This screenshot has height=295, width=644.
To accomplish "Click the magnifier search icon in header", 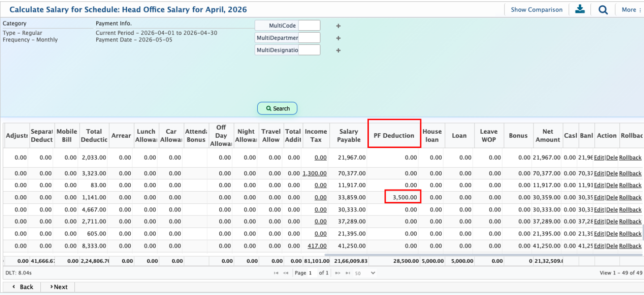I will [603, 9].
